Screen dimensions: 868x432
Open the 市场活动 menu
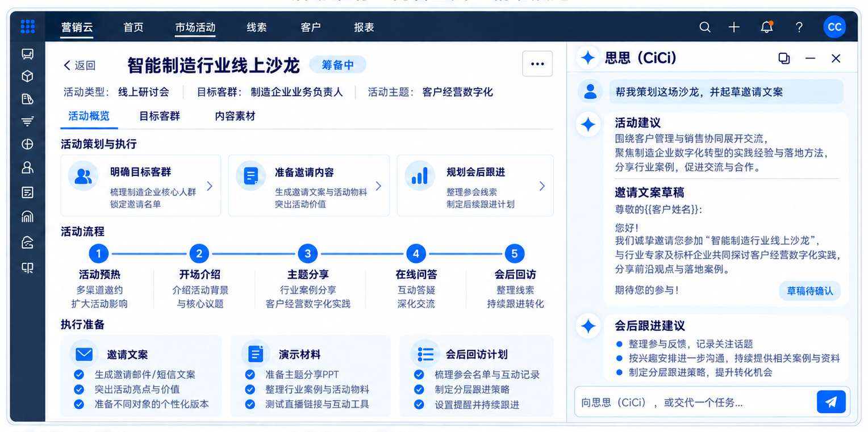pyautogui.click(x=195, y=27)
